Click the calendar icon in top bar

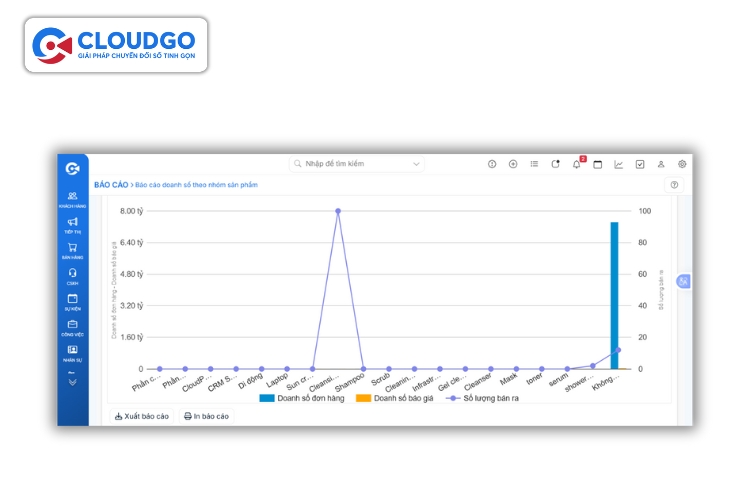pyautogui.click(x=598, y=164)
